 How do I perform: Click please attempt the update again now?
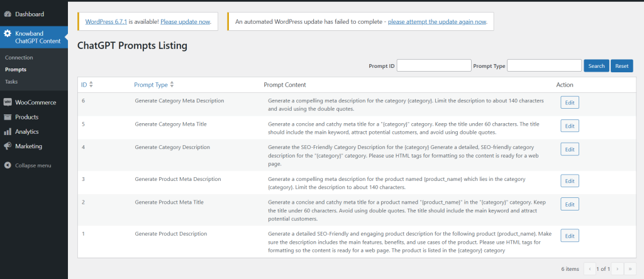[437, 22]
